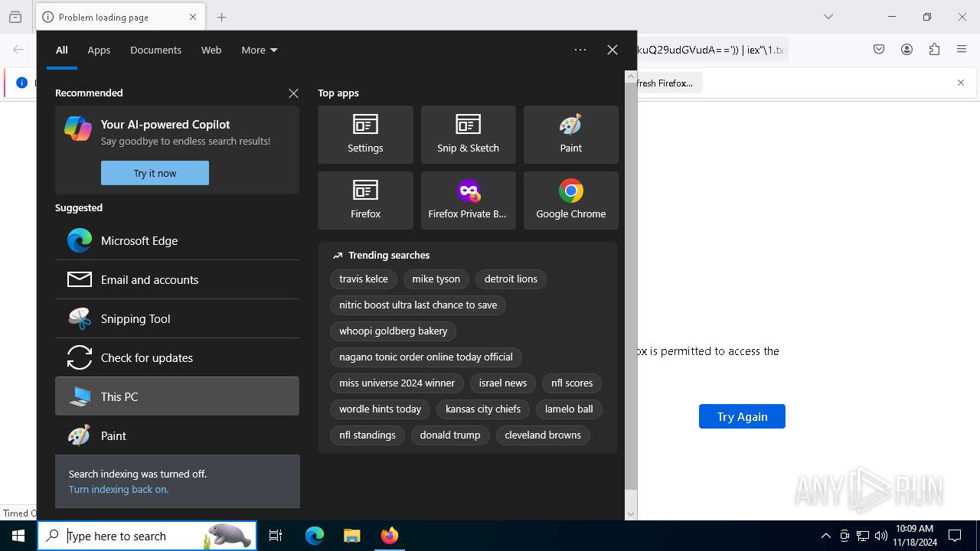
Task: Open the taskbar clock and date
Action: 914,536
